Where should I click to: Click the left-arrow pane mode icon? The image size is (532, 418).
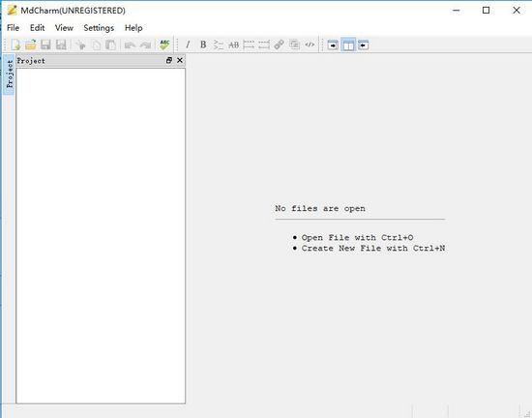click(364, 45)
